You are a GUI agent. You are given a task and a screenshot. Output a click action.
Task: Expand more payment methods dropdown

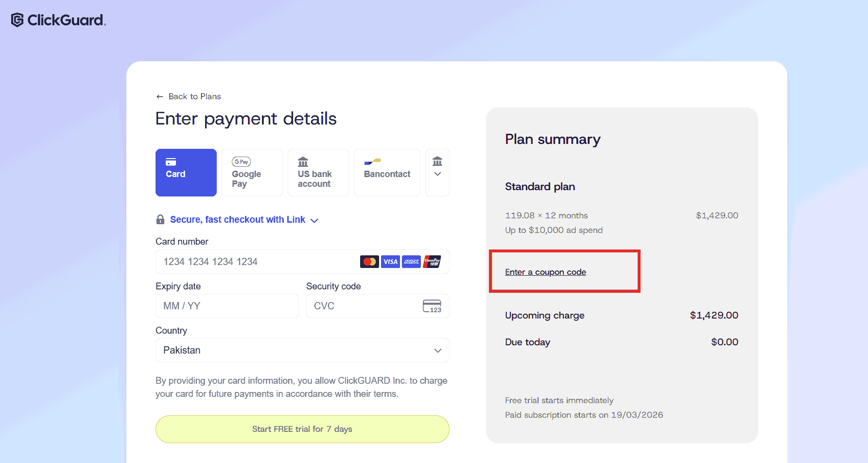[x=437, y=173]
